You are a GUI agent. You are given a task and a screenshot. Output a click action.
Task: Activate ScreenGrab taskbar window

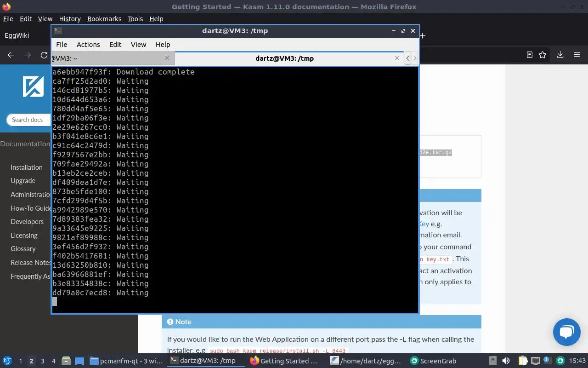click(434, 361)
